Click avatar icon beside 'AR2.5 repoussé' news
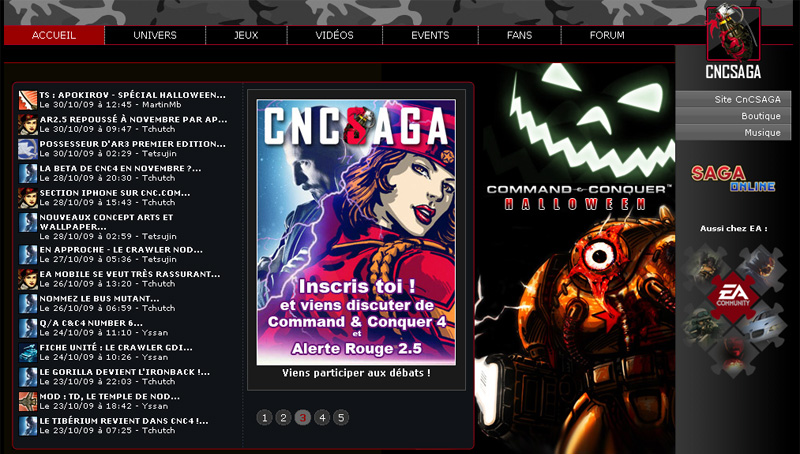Screen dimensions: 800x454 pos(28,124)
